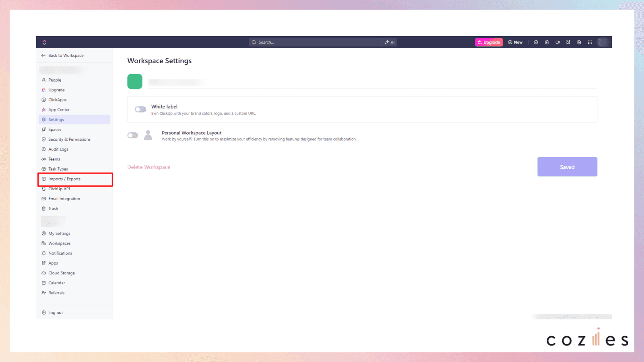Open Notifications in the sidebar
The height and width of the screenshot is (362, 644).
click(74, 253)
